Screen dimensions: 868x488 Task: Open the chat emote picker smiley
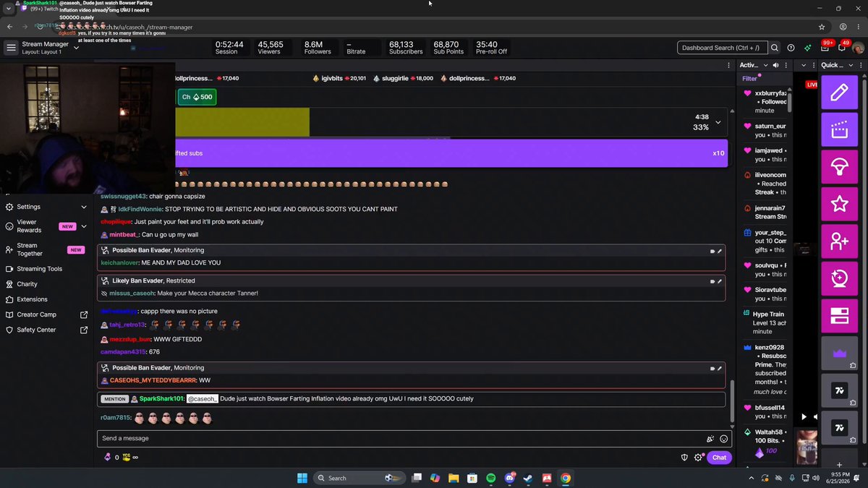723,438
